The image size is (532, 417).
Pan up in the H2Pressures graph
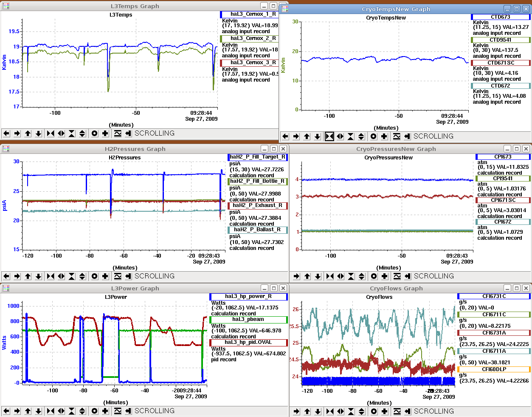tap(28, 276)
